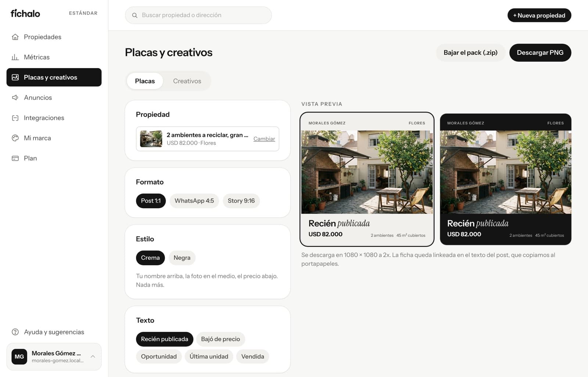The width and height of the screenshot is (588, 377).
Task: Focus the Buscar propiedad o dirección field
Action: pyautogui.click(x=198, y=15)
